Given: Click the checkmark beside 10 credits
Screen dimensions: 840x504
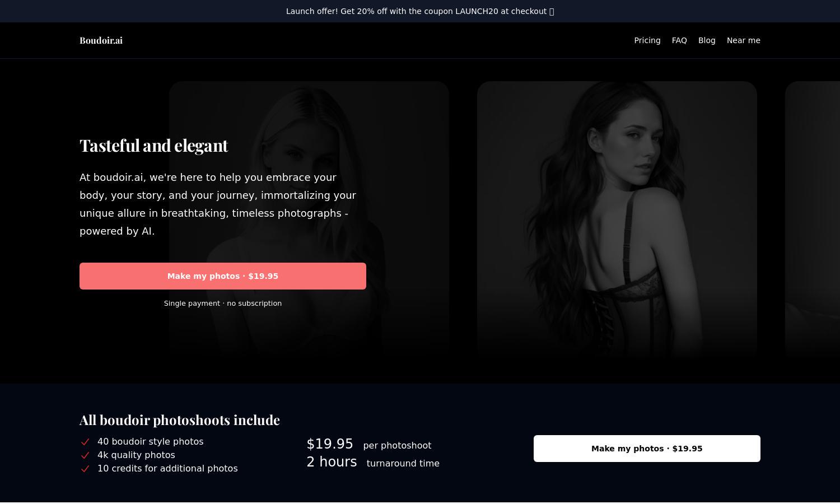Looking at the screenshot, I should coord(85,469).
